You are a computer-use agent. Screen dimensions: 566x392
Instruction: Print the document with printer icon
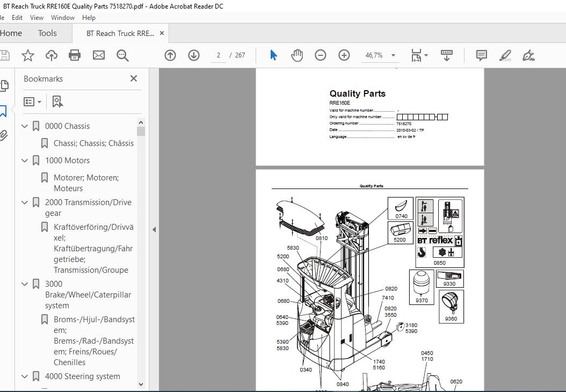coord(75,55)
